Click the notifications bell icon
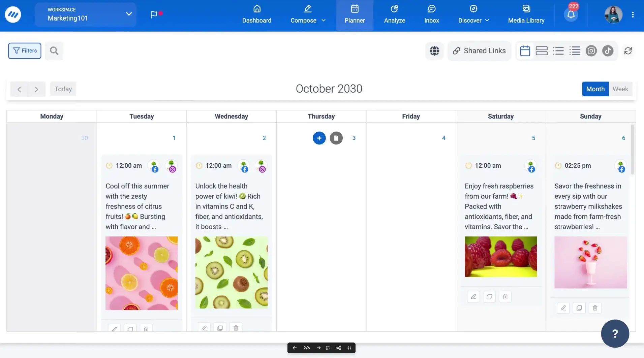 571,14
